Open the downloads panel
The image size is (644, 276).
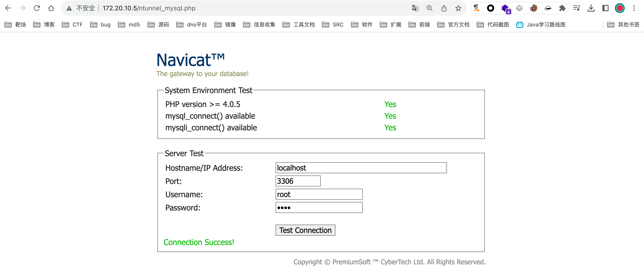click(591, 8)
